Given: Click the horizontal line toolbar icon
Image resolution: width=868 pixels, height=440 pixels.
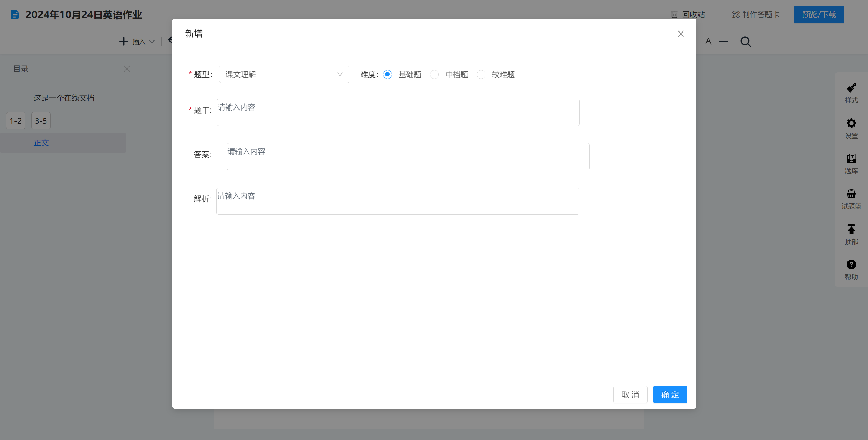Looking at the screenshot, I should pyautogui.click(x=724, y=42).
